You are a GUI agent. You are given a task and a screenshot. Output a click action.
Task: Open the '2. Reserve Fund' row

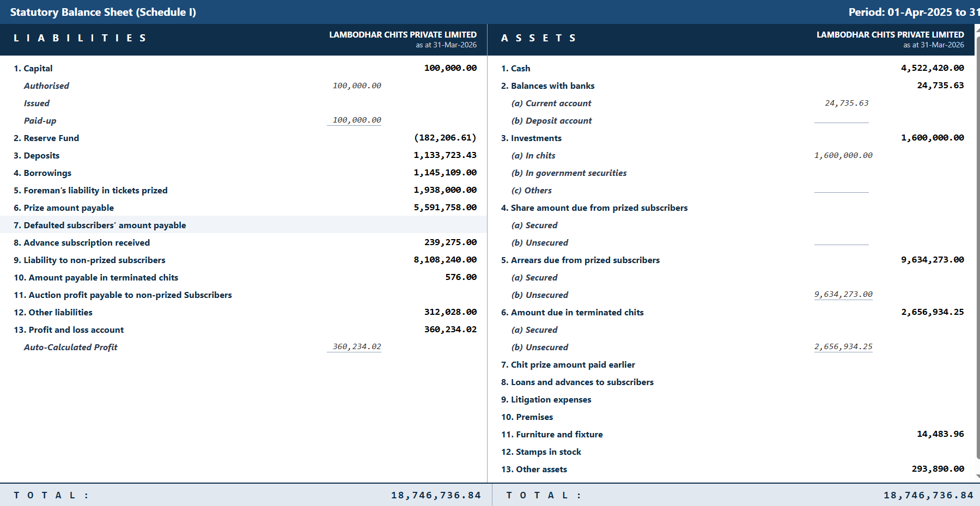pos(244,138)
